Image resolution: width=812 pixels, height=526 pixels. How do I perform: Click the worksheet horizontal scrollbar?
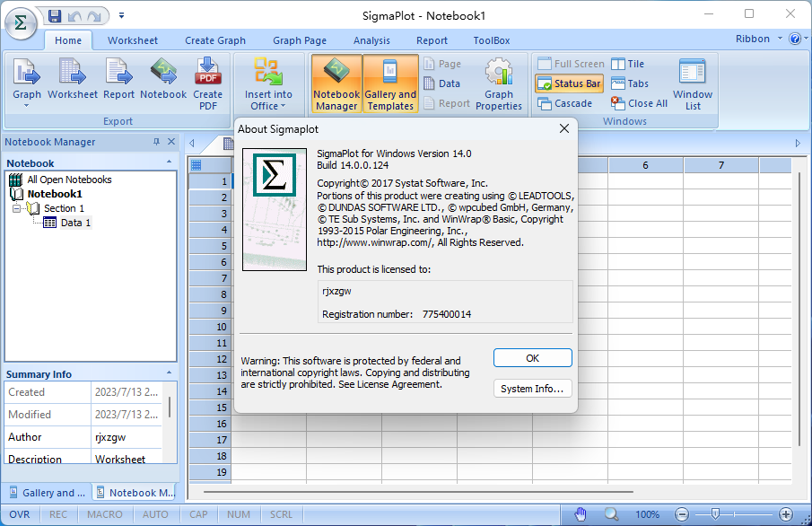[418, 492]
